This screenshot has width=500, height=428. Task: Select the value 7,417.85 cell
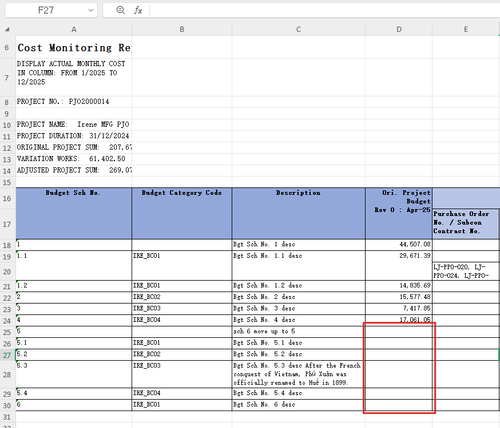click(399, 309)
